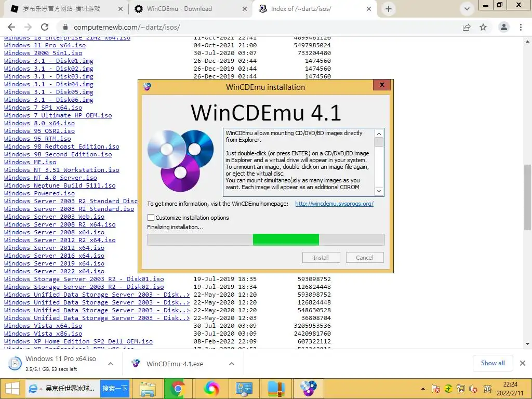Screen dimensions: 532x399
Task: Open the Chrome profile avatar icon
Action: [504, 27]
